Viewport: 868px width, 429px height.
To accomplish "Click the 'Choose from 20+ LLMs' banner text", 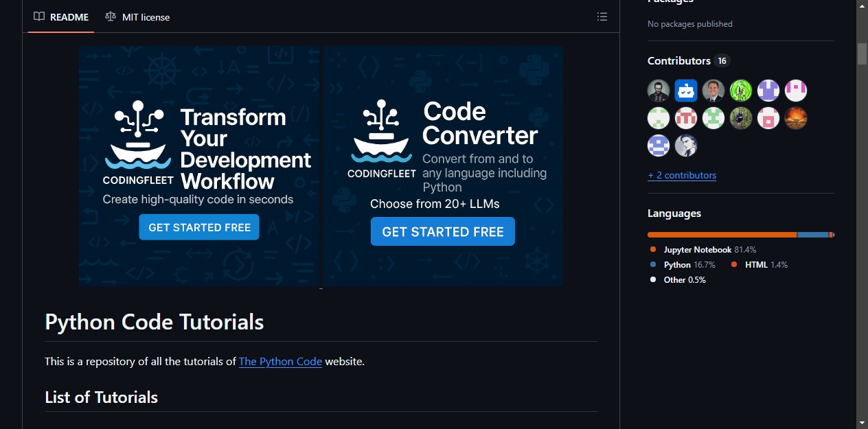I will coord(435,204).
